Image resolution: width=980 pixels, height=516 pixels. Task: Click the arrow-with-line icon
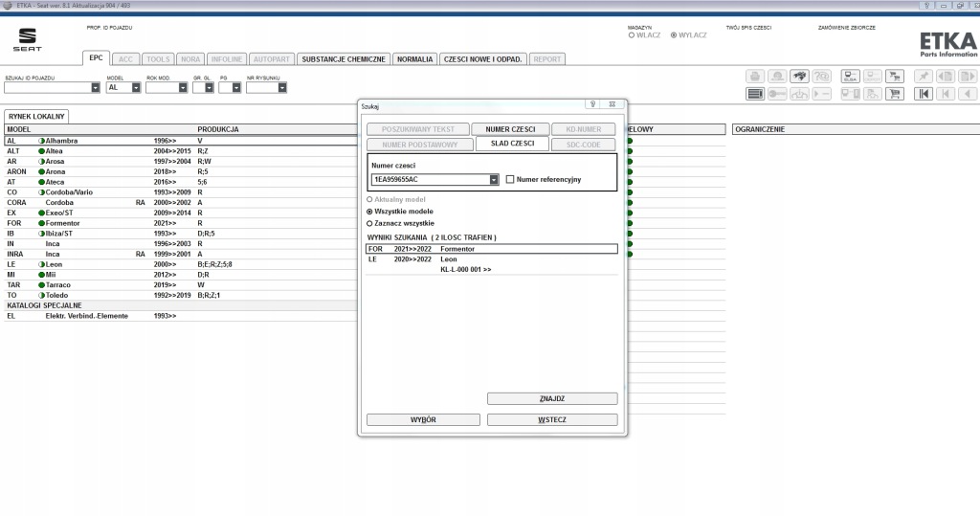(822, 94)
